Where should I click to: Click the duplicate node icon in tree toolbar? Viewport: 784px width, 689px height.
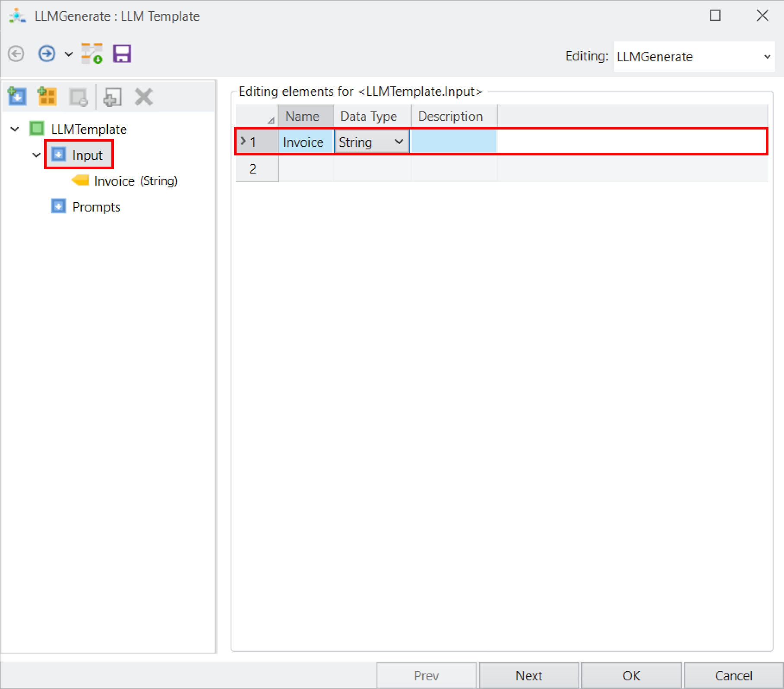pos(112,97)
